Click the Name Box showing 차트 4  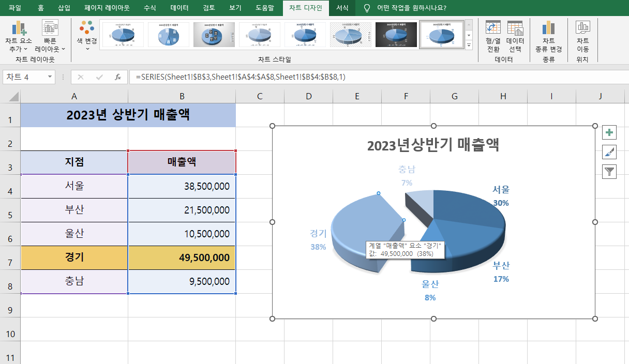point(25,77)
